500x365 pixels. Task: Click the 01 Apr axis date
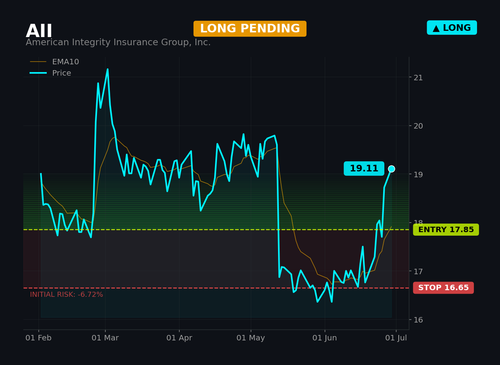pyautogui.click(x=179, y=338)
